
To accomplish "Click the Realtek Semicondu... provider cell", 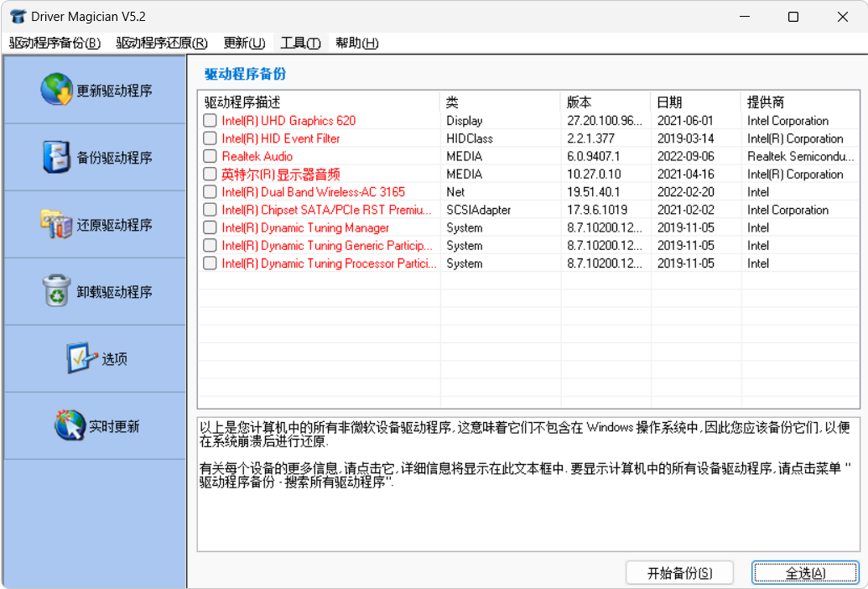I will point(800,156).
